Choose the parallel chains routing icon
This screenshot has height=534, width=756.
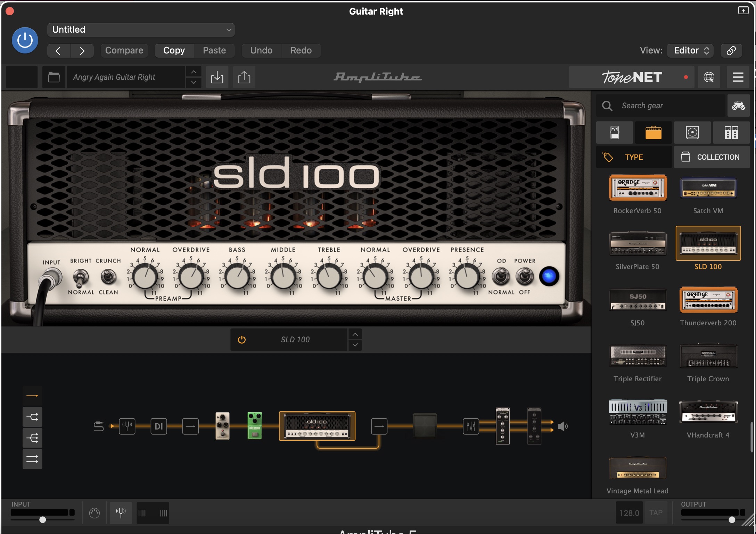(32, 459)
